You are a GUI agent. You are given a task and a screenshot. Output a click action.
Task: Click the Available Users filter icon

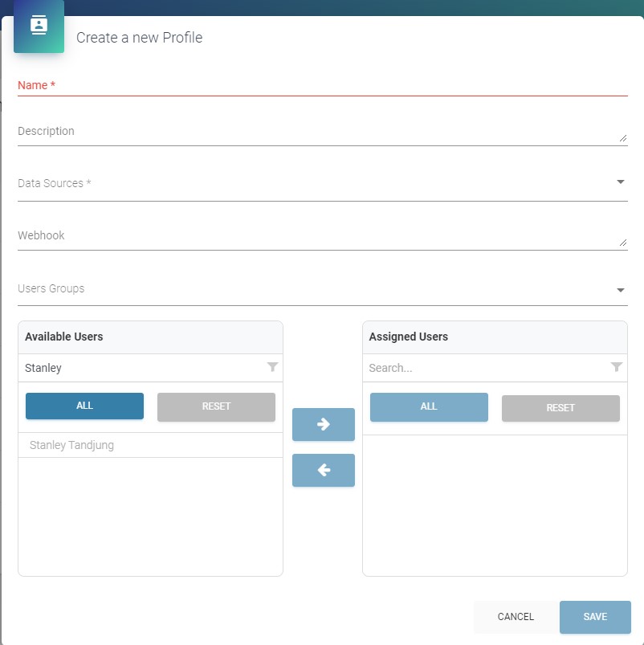point(272,367)
